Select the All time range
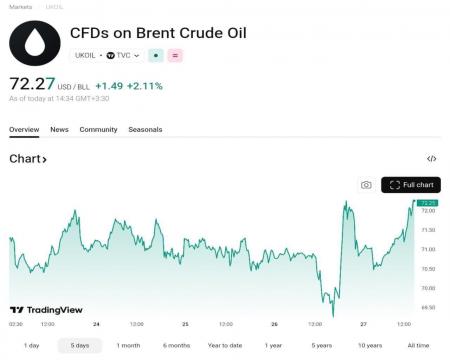450x360 pixels. [418, 346]
